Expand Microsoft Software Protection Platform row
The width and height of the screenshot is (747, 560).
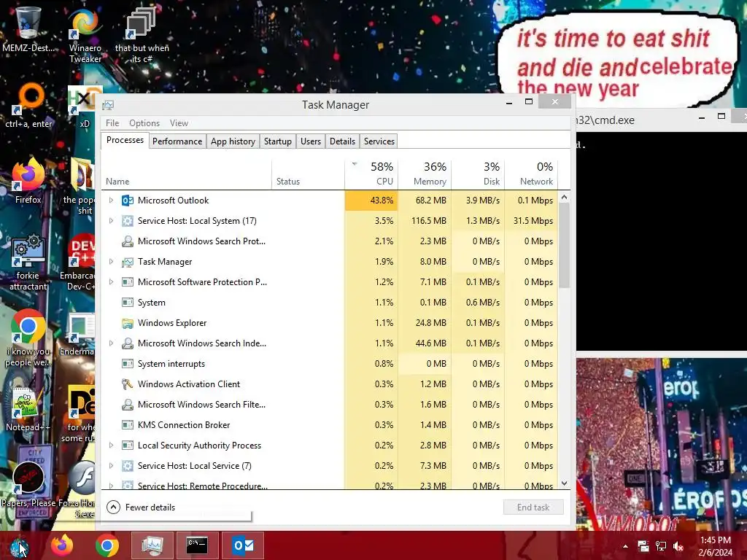[x=111, y=282]
